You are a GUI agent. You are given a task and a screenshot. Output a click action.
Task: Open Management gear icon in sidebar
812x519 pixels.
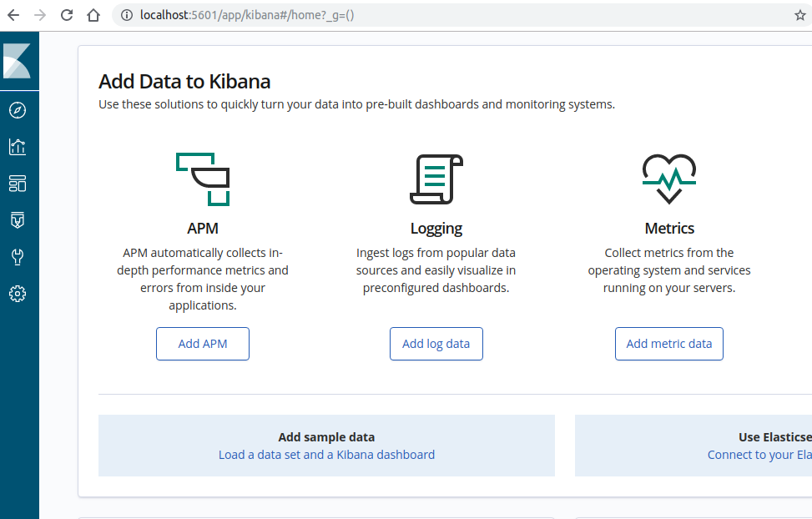pyautogui.click(x=17, y=294)
